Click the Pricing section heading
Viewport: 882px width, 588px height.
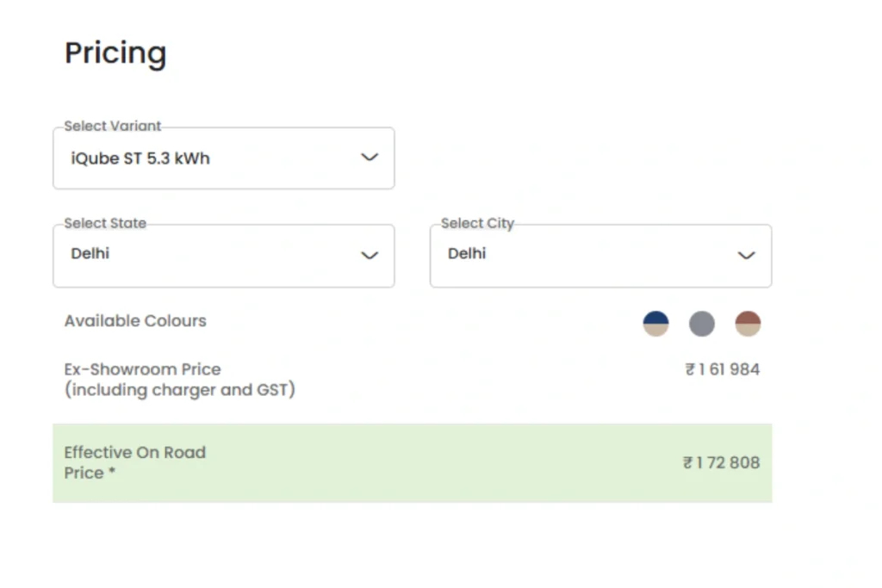tap(115, 53)
